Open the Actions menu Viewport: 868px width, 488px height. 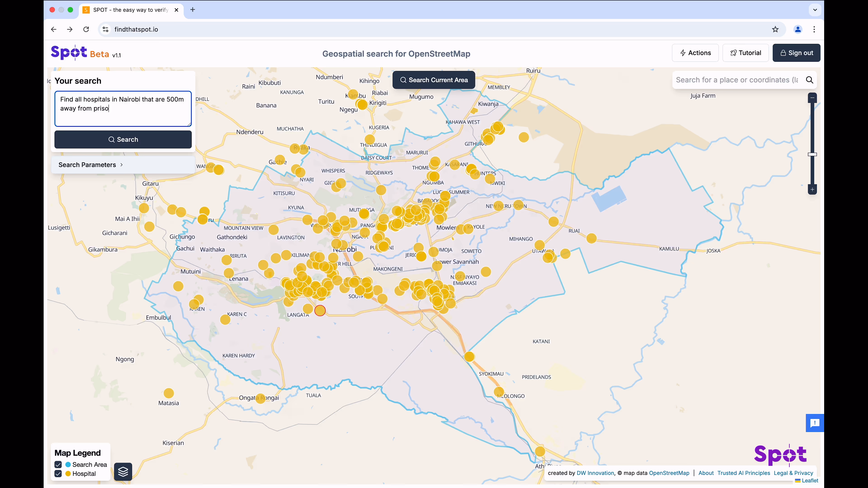pyautogui.click(x=695, y=53)
